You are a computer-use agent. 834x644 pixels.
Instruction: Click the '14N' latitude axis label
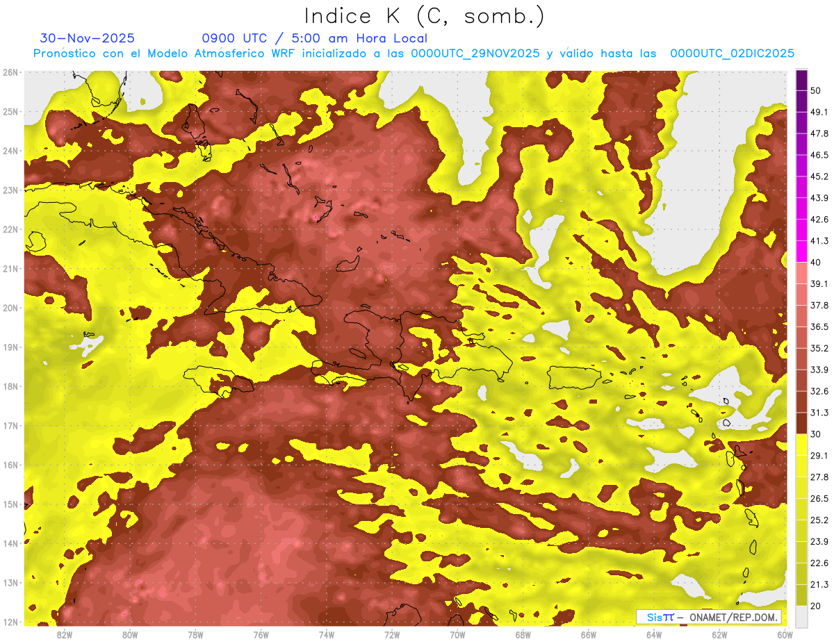click(10, 543)
